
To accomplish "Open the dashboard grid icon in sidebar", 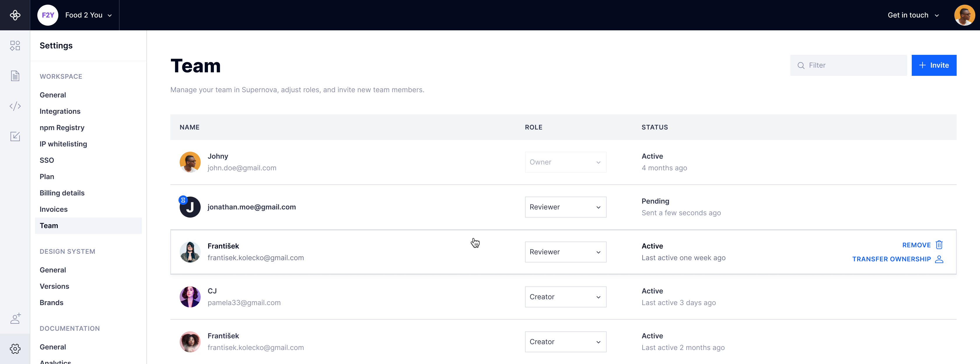I will coord(15,45).
